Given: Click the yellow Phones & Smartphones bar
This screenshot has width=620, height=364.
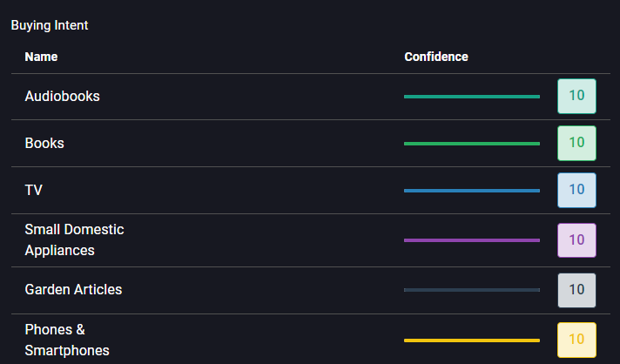Looking at the screenshot, I should click(472, 340).
